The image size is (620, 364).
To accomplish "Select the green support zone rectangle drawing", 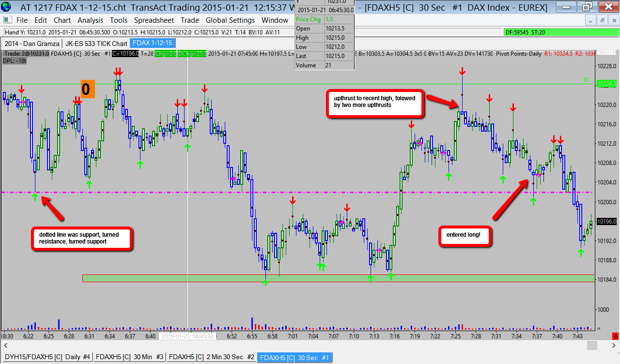I will (338, 278).
